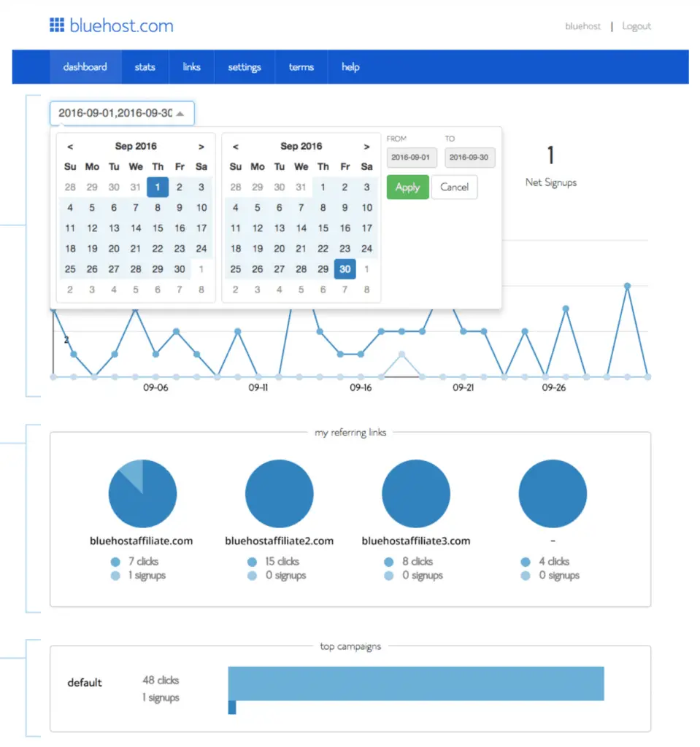Select September 12 in right calendar
This screenshot has height=747, width=700.
(258, 228)
